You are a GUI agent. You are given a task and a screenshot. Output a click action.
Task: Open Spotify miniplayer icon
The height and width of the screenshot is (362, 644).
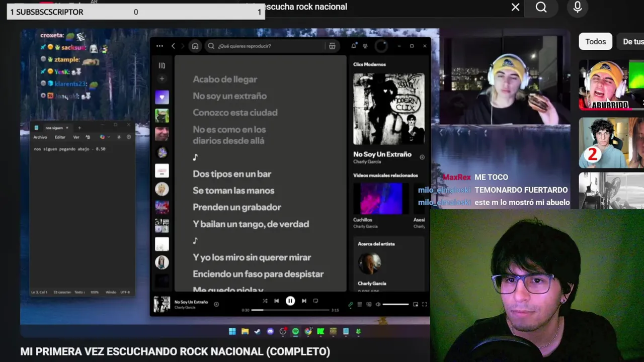click(416, 304)
